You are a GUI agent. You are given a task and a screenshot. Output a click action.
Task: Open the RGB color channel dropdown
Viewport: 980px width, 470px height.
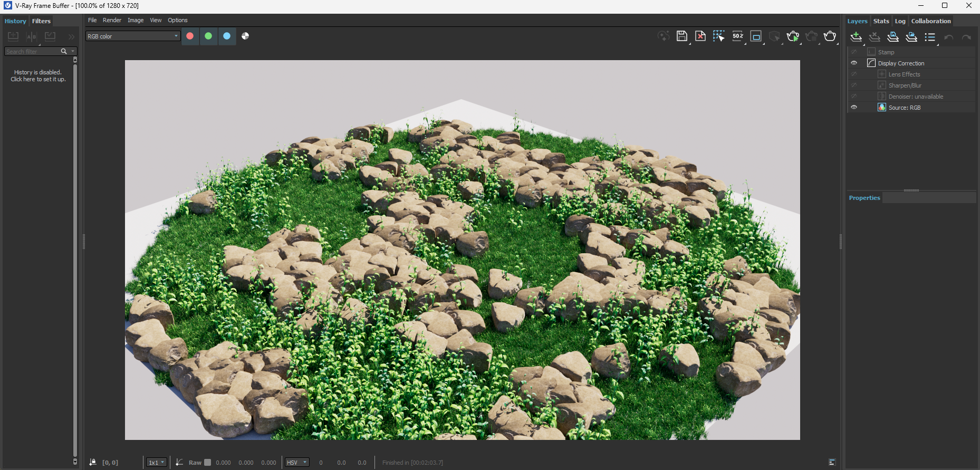[133, 36]
